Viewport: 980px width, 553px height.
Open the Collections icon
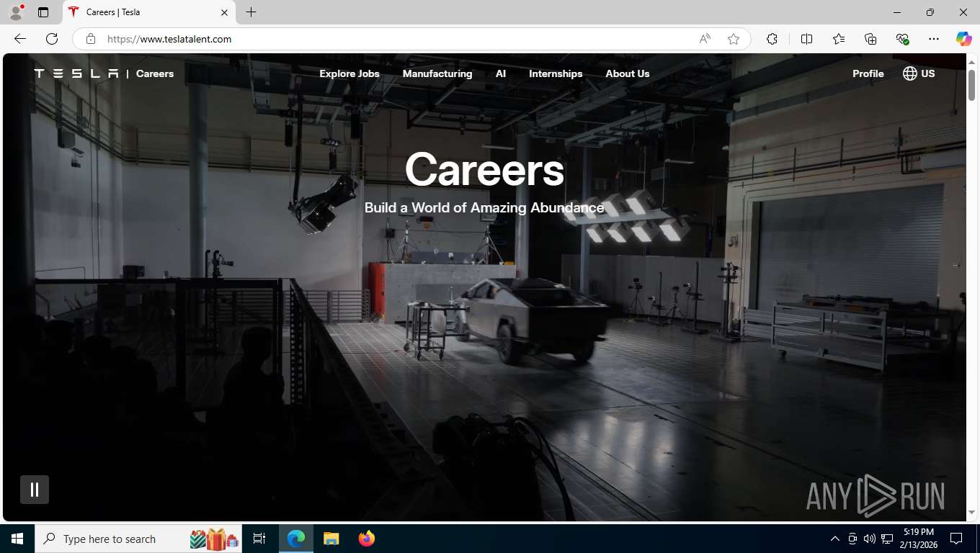(870, 39)
